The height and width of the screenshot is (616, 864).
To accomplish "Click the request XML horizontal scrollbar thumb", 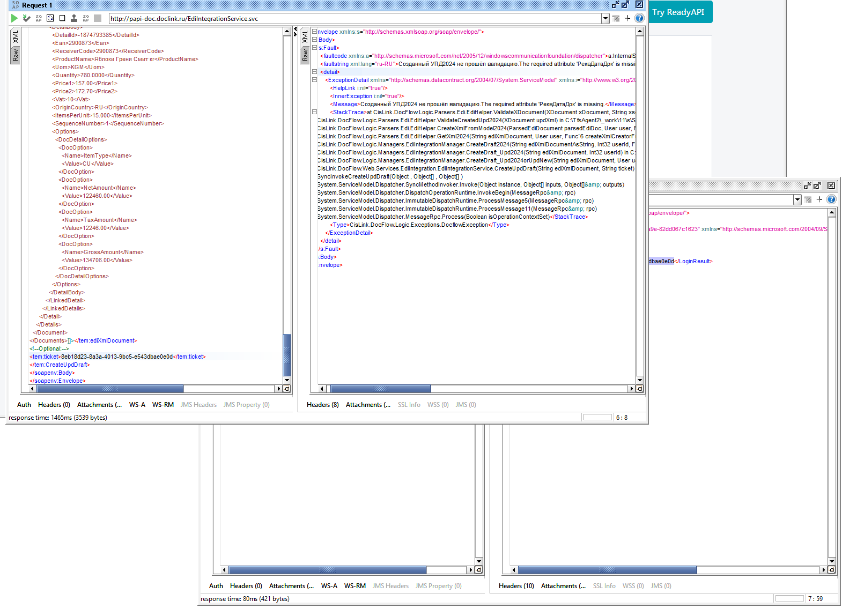I will 109,389.
